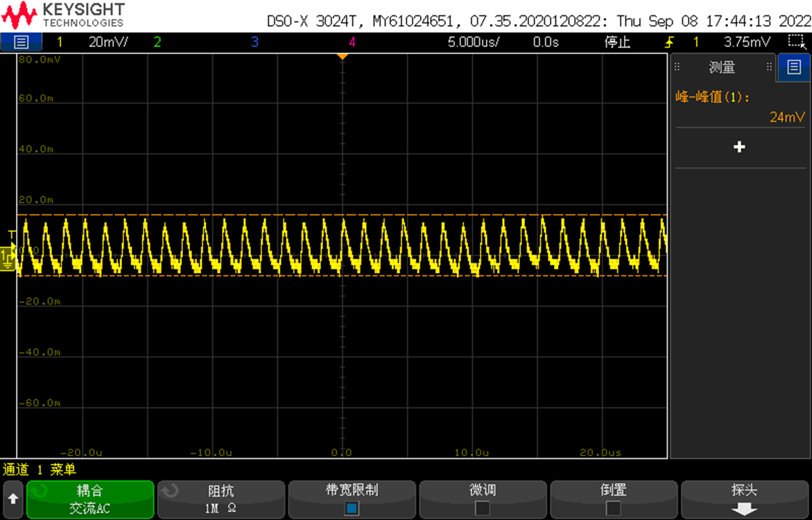The width and height of the screenshot is (812, 520).
Task: Click the lower orange dashed measurement cursor
Action: [x=342, y=275]
